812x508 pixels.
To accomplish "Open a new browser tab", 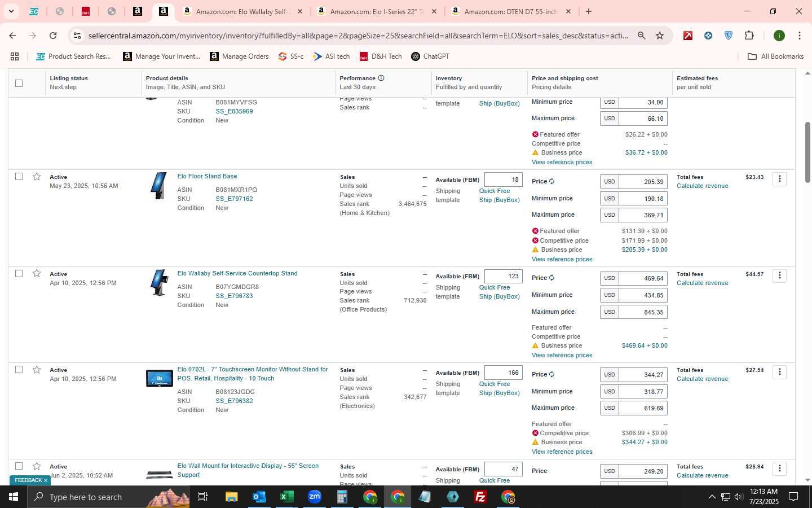I will [589, 11].
